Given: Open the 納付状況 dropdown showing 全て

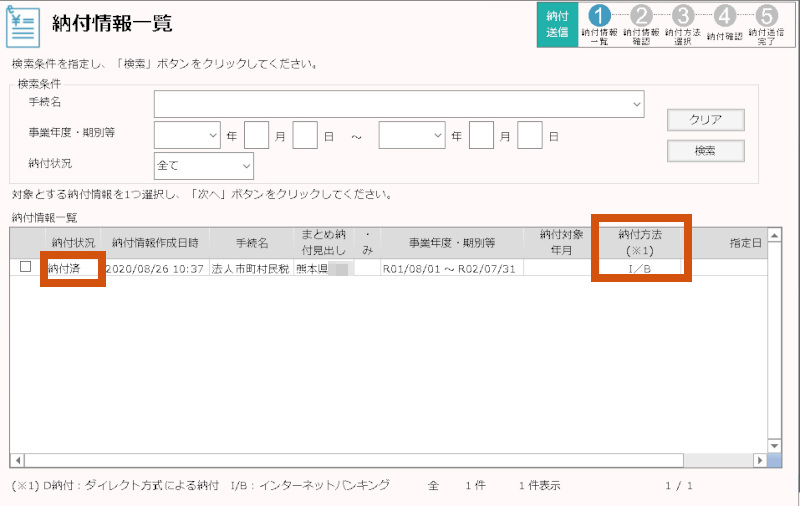Looking at the screenshot, I should click(x=204, y=166).
